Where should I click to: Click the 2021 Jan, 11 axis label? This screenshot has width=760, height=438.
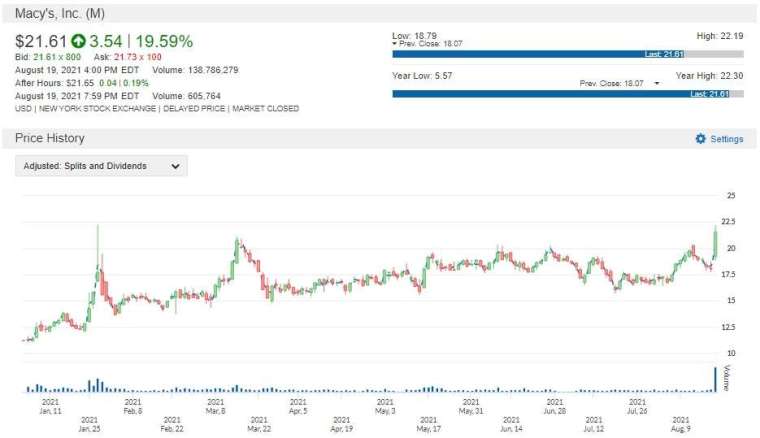(x=50, y=407)
